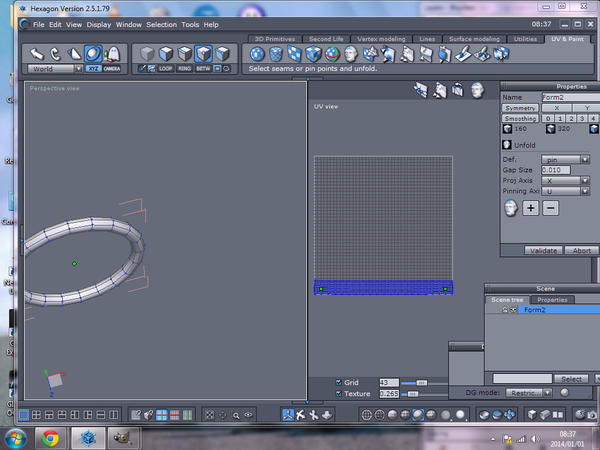Toggle the XYZ mode button
The image size is (600, 450).
(94, 69)
